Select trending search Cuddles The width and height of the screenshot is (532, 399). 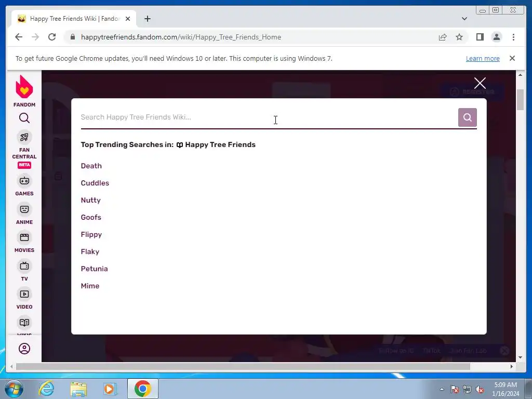[x=95, y=183]
